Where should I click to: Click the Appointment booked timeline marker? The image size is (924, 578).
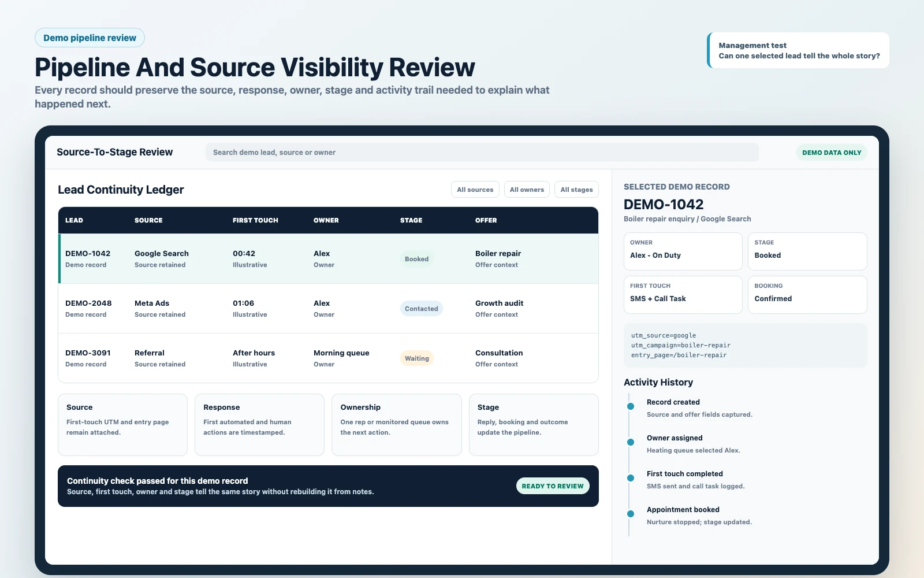point(631,514)
